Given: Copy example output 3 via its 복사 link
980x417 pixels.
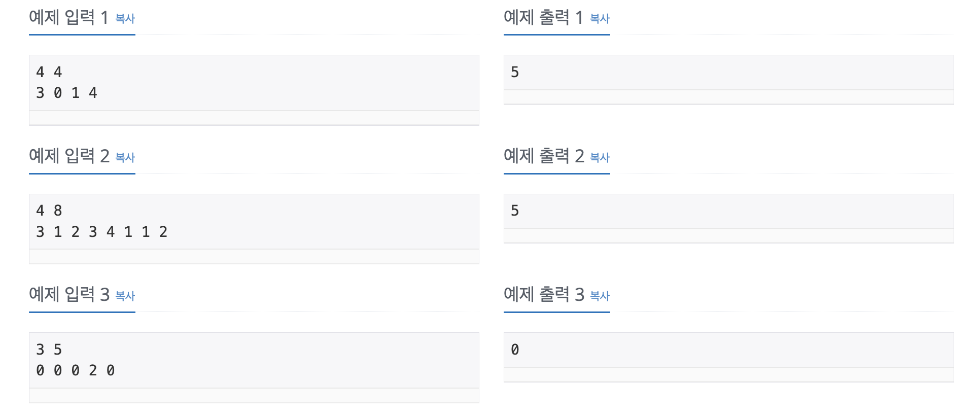Looking at the screenshot, I should pos(599,297).
